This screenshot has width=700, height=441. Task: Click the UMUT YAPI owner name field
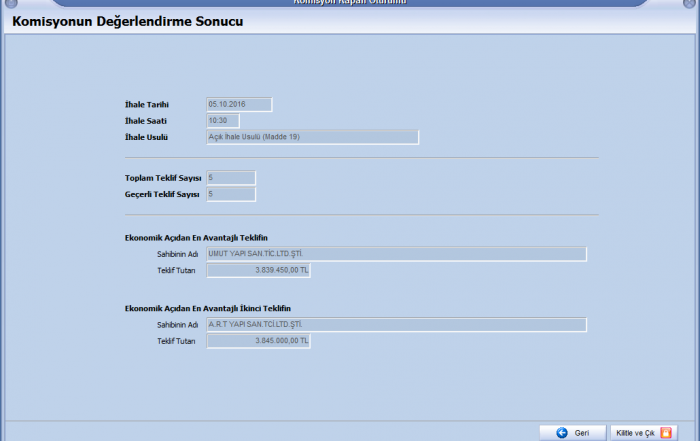click(395, 254)
